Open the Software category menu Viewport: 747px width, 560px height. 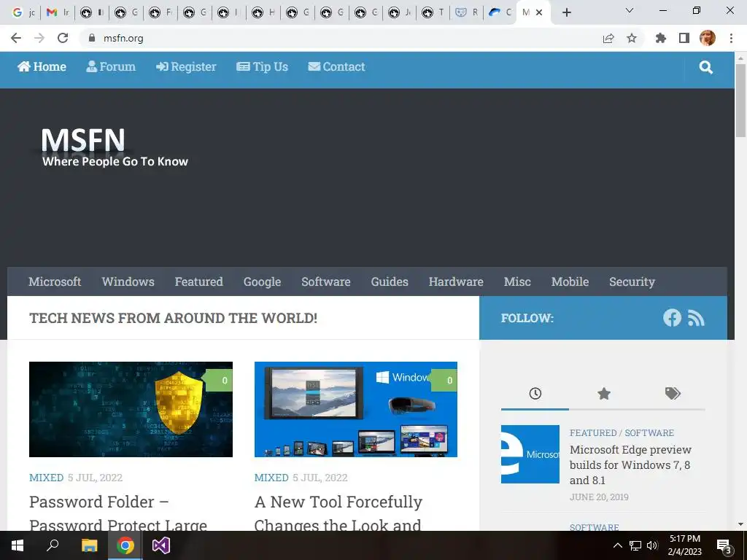[326, 281]
